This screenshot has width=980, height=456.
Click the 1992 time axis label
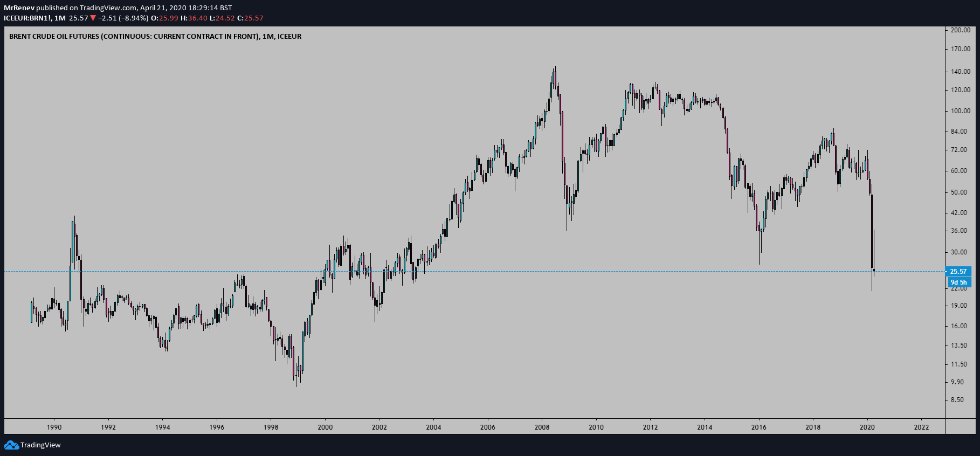108,427
